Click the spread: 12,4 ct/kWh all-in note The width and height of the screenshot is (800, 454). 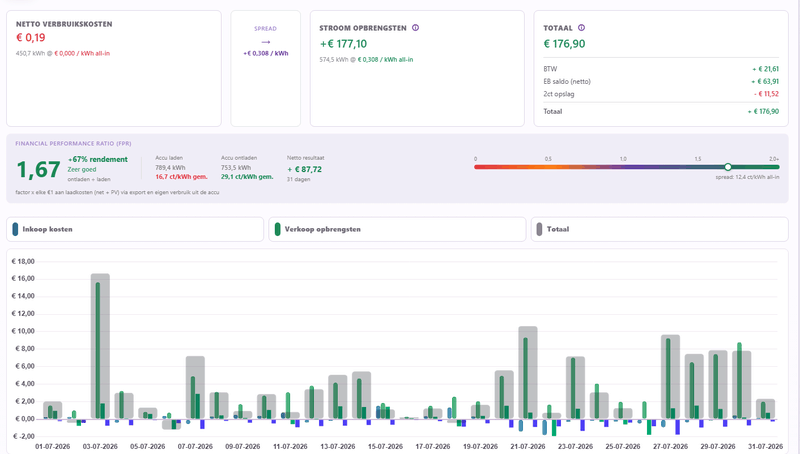pos(747,177)
